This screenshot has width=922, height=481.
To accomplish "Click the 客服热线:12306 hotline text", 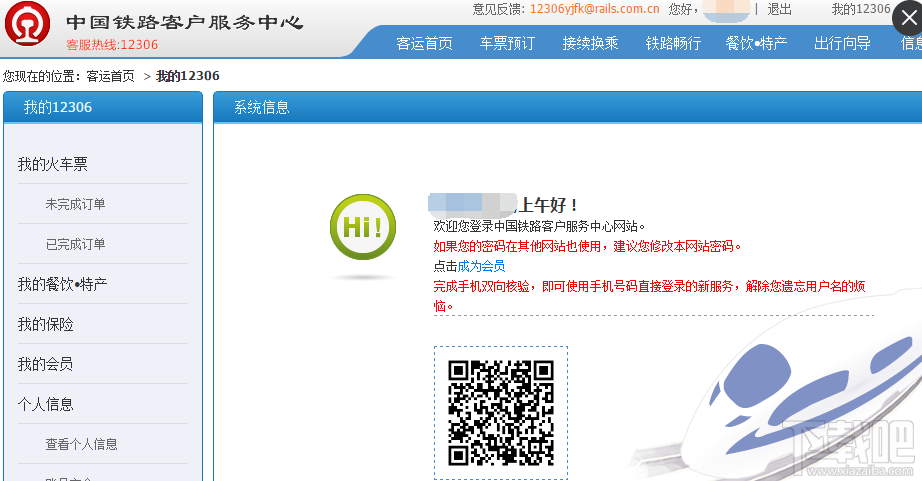I will (112, 45).
